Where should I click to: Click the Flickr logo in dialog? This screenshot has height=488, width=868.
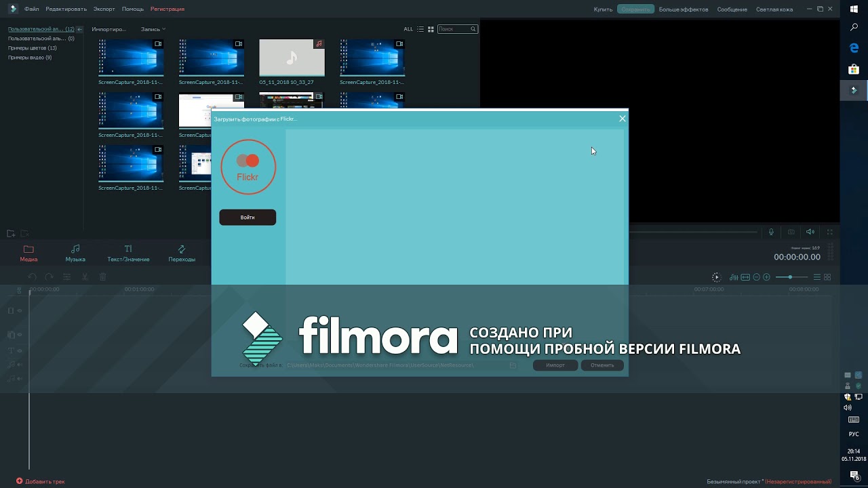coord(248,167)
